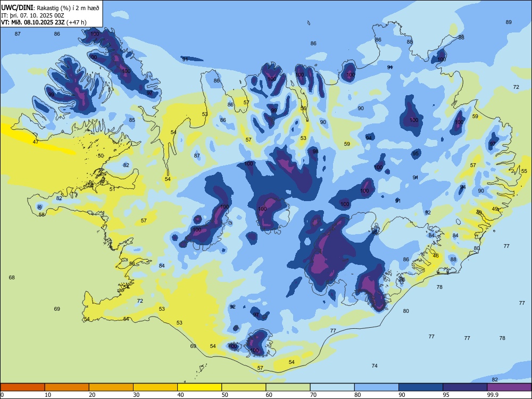The width and height of the screenshot is (532, 399).
Task: Click the orange 10–20 legend swatch
Action: pyautogui.click(x=67, y=387)
